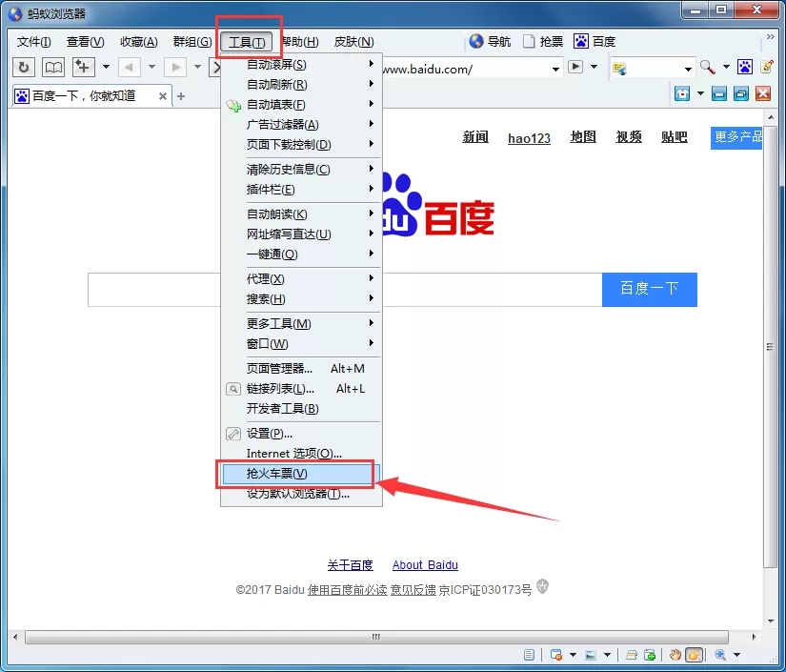Open the 收藏(A) menu
The image size is (786, 672).
pos(139,42)
